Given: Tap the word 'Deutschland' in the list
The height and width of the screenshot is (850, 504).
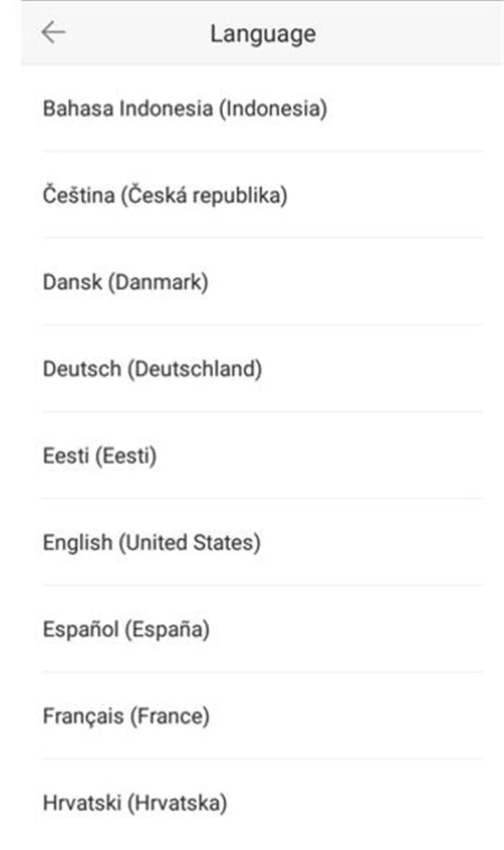Looking at the screenshot, I should point(194,369).
